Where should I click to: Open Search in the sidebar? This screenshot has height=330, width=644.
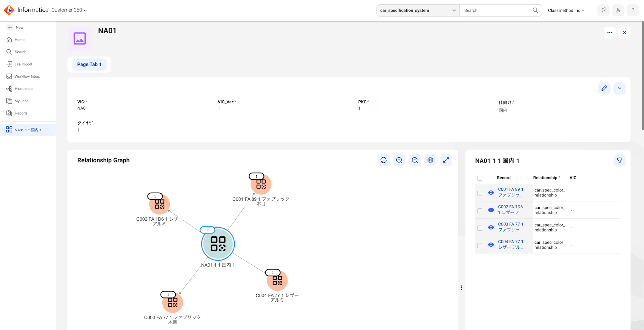click(16, 52)
